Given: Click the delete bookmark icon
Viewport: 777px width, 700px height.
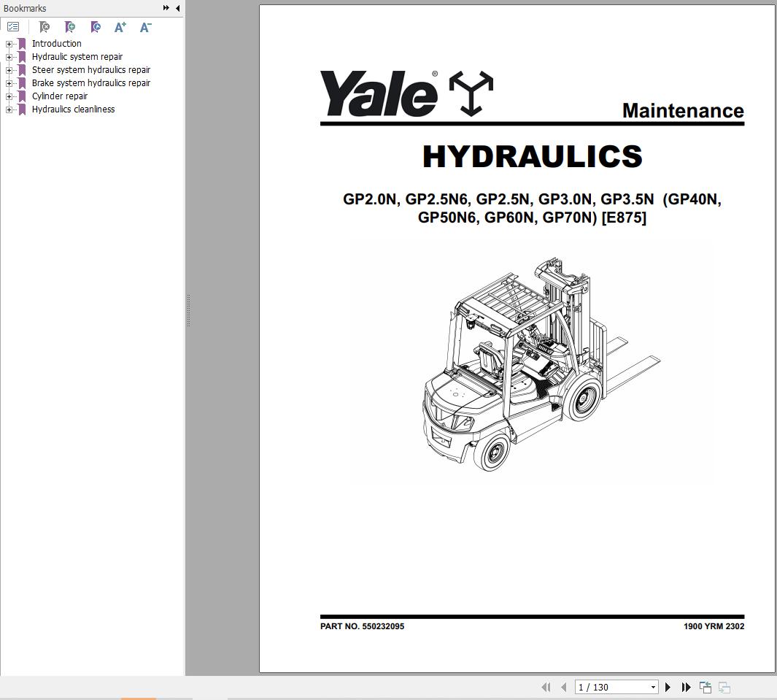Looking at the screenshot, I should point(45,27).
